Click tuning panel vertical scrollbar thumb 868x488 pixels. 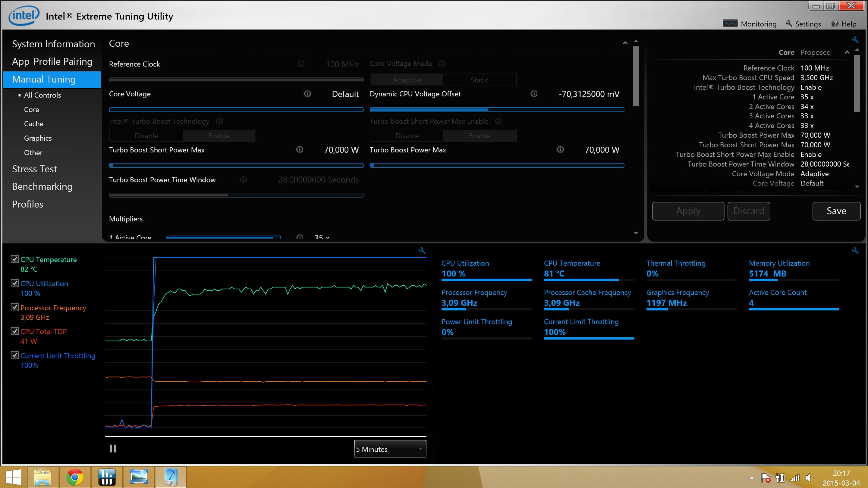click(636, 76)
